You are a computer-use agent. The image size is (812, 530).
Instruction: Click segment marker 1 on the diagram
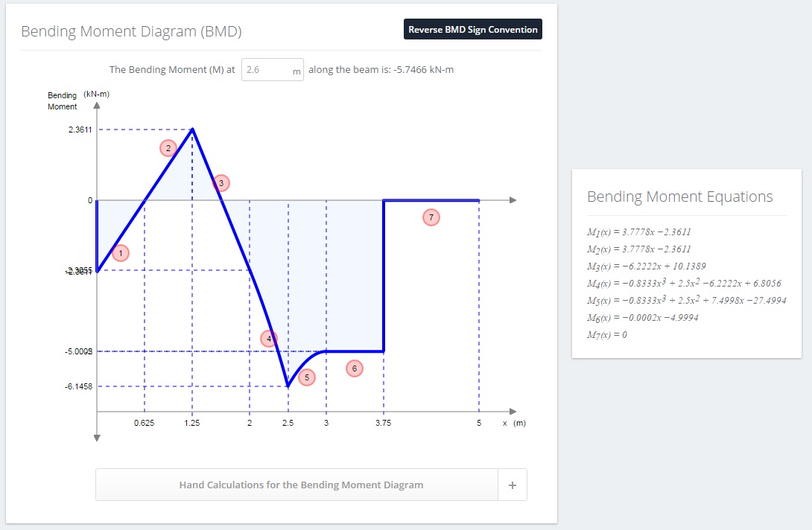(x=121, y=253)
